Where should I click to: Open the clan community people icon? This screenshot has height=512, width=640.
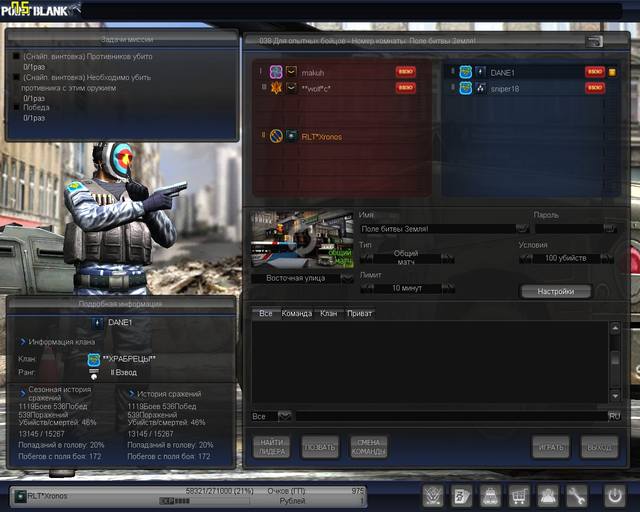coord(547,496)
